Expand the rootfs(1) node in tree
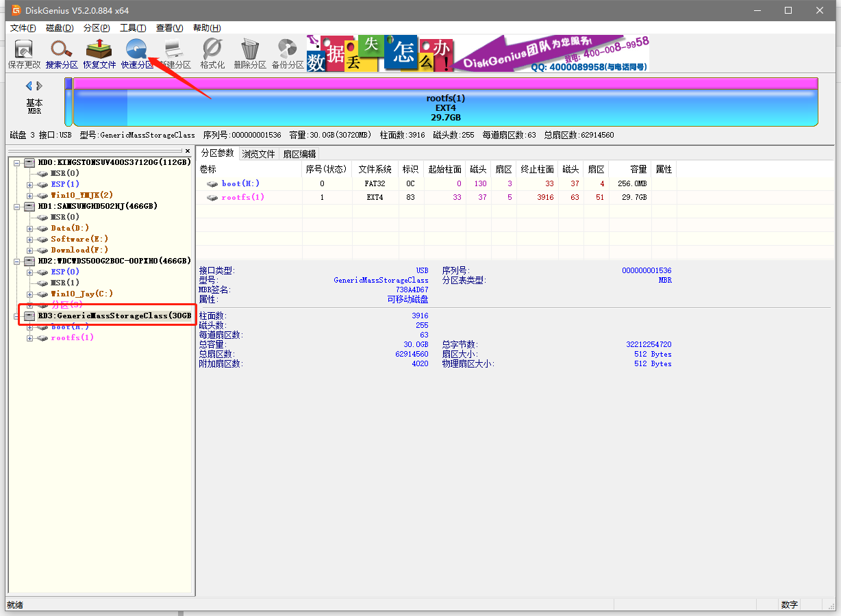 30,337
